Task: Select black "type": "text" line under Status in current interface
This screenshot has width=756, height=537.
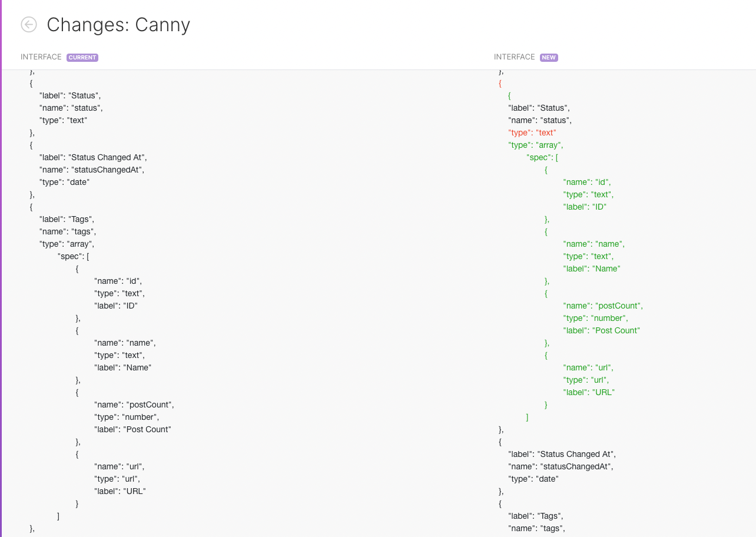Action: (x=63, y=120)
